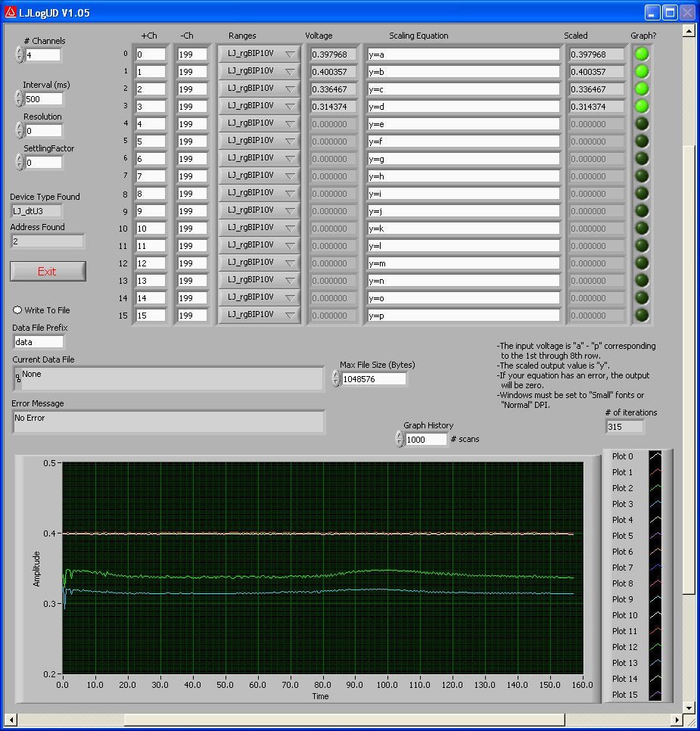The width and height of the screenshot is (700, 731).
Task: Click inside the Data File Prefix field
Action: click(38, 341)
